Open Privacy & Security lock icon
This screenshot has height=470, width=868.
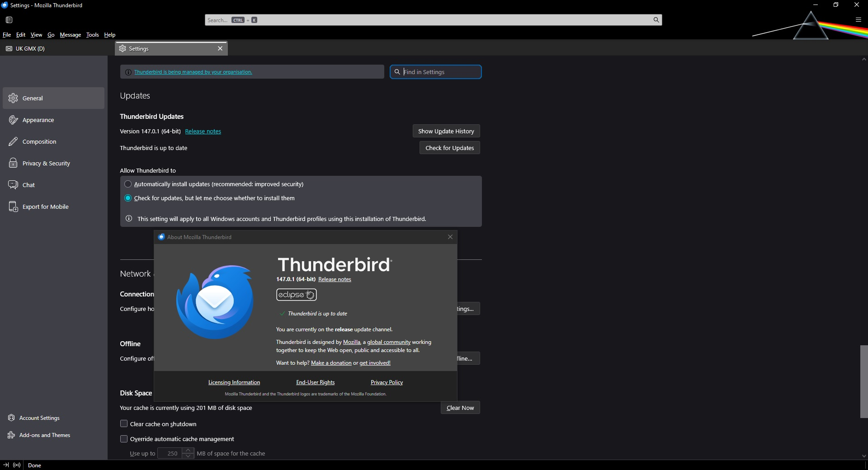pyautogui.click(x=13, y=163)
